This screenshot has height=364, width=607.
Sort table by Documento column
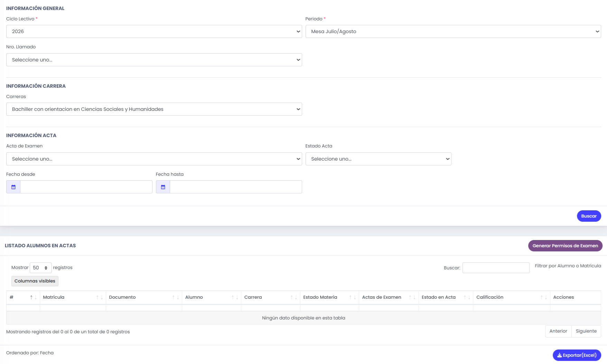tap(144, 297)
